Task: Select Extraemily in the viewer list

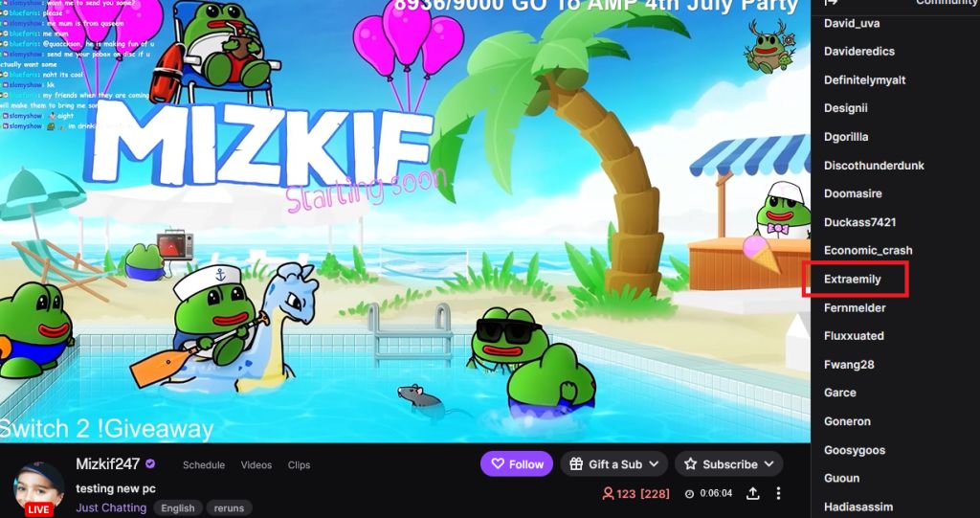Action: click(x=853, y=279)
